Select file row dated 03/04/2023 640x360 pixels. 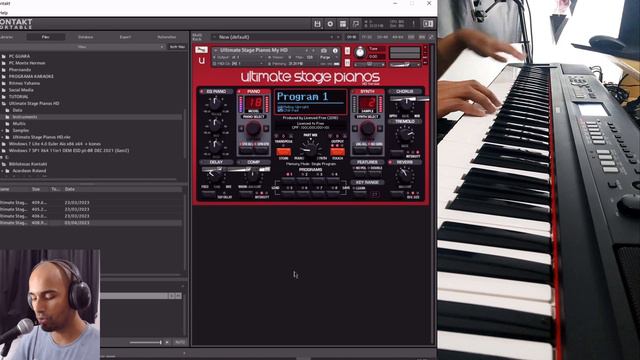91,223
